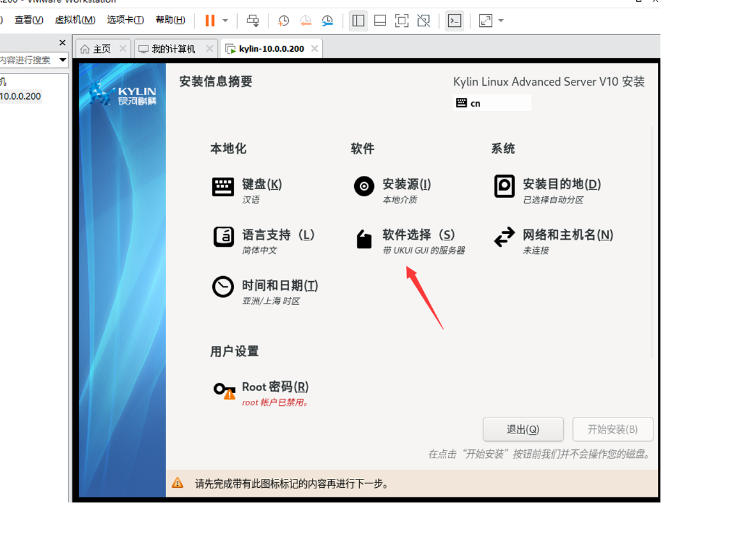Open the 选项卡(T) menu
Image resolution: width=748 pixels, height=560 pixels.
125,20
